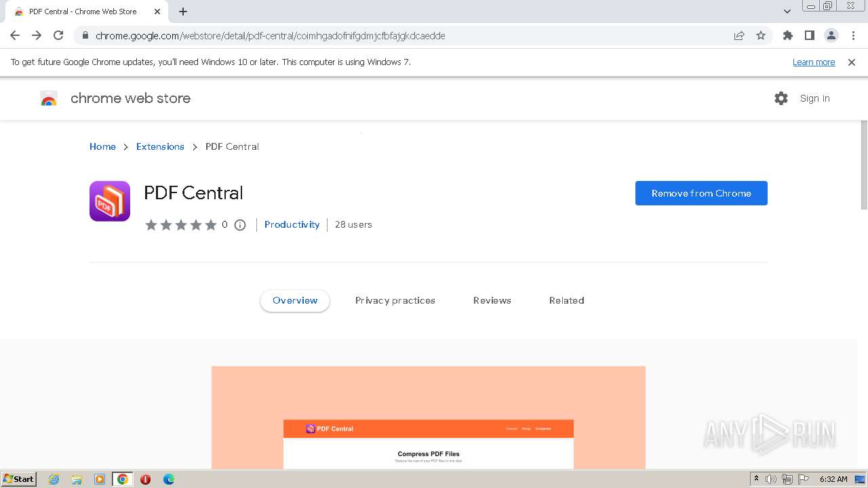Launch Microsoft Edge from taskbar
The image size is (868, 488).
(x=168, y=479)
